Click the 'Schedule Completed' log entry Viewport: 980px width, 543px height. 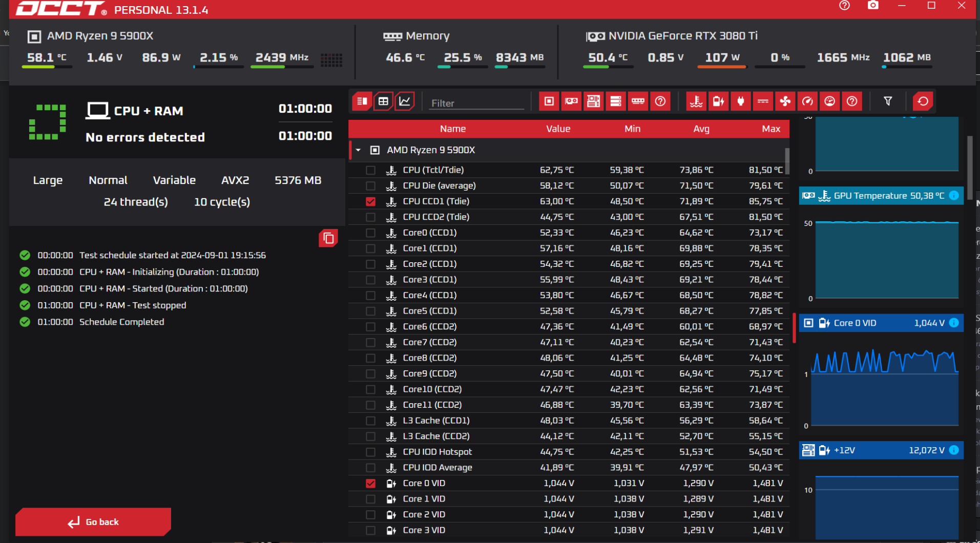pos(121,322)
